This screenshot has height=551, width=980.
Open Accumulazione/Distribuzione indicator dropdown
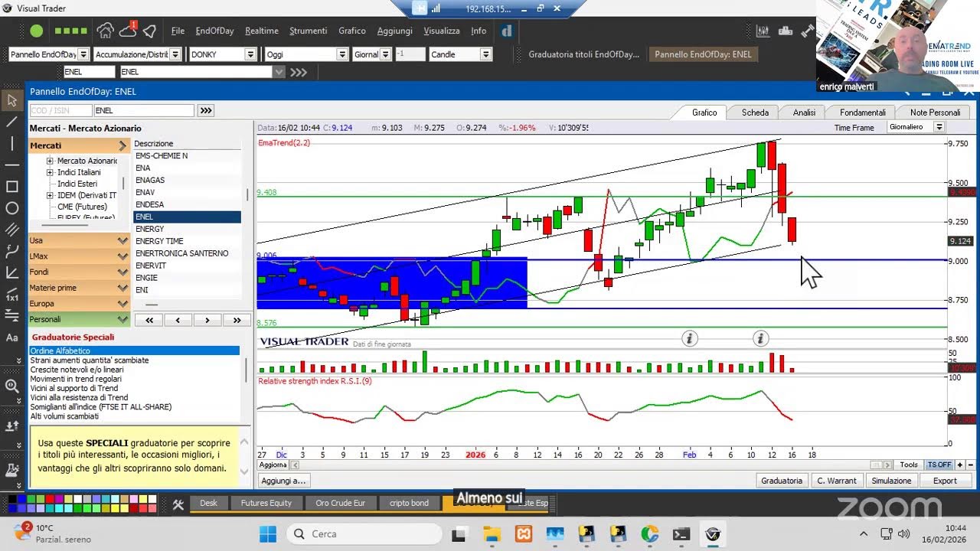(175, 54)
